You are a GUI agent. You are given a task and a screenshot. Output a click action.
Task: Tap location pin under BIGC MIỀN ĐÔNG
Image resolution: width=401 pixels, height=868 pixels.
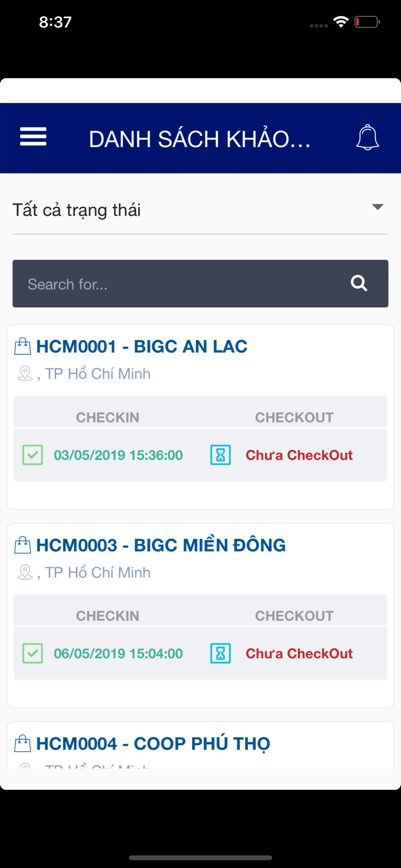[x=25, y=572]
